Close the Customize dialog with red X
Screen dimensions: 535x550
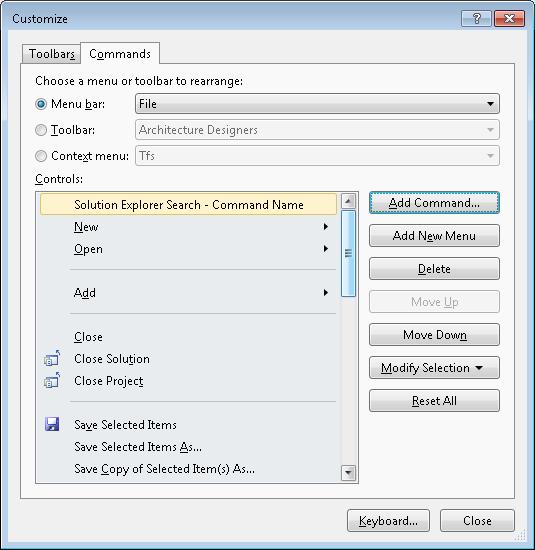pos(509,18)
